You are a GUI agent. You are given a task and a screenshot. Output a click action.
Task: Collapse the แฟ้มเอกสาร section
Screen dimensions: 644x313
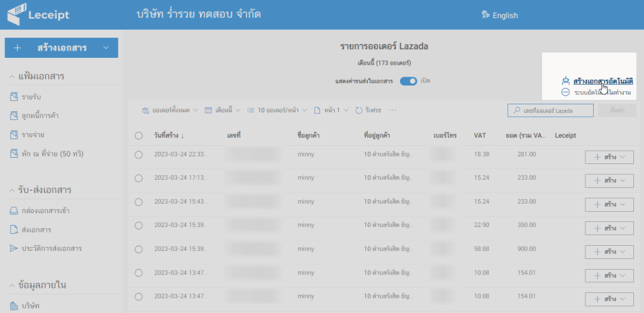point(11,76)
